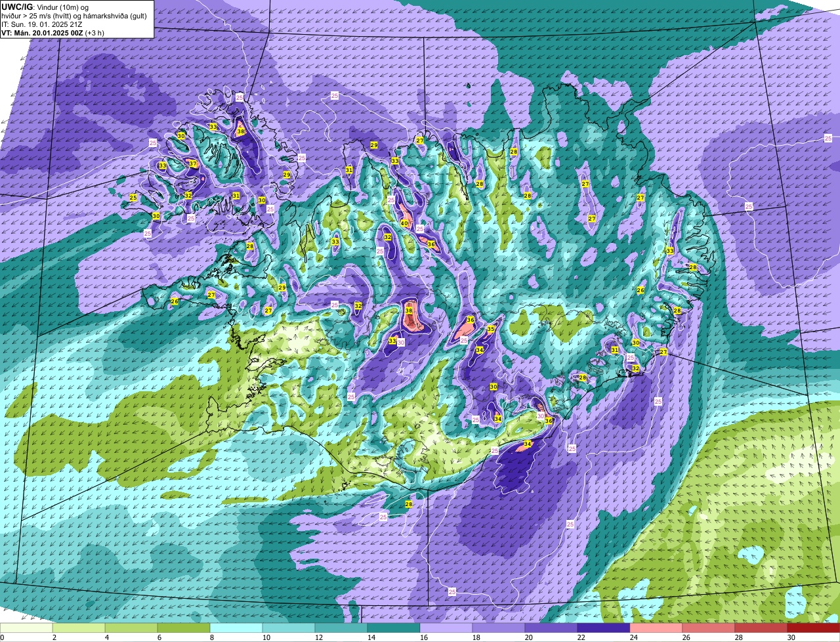Click the "IT: Sun. 19. 01. 2025 21Z" line
Image resolution: width=840 pixels, height=642 pixels.
pos(42,24)
